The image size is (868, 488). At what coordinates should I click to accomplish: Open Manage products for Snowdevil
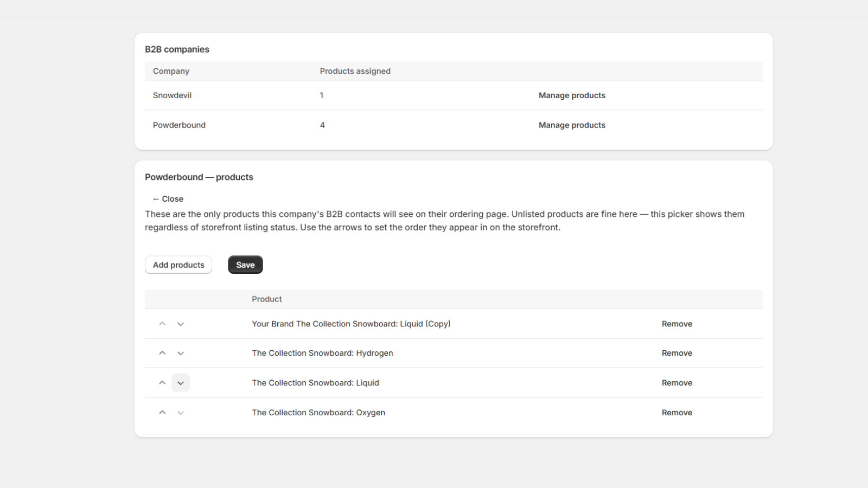click(572, 95)
